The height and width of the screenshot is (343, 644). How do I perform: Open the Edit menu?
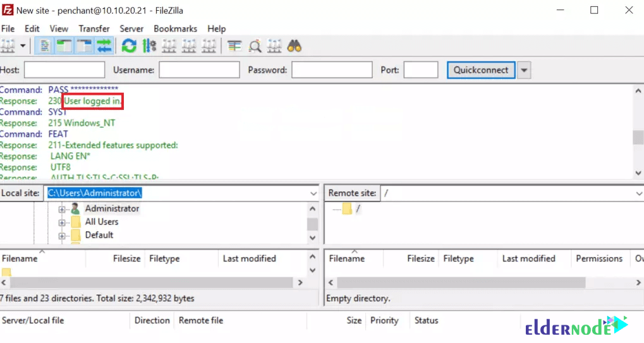tap(32, 28)
